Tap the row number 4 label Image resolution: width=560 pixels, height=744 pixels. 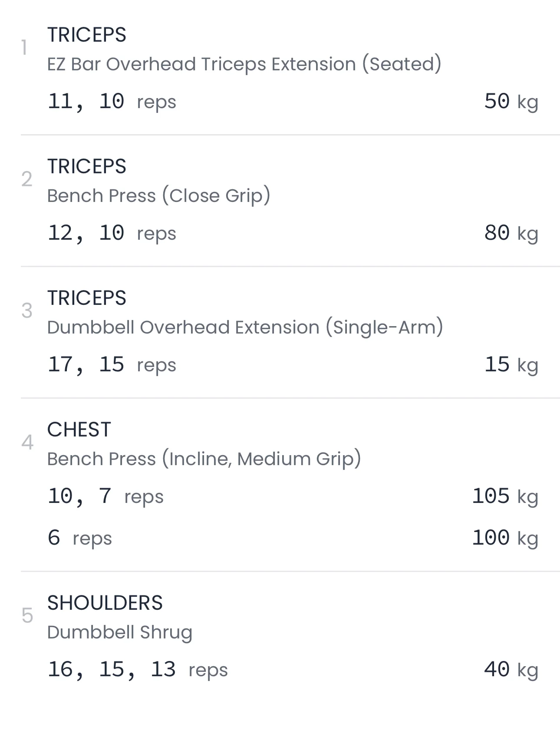click(27, 443)
